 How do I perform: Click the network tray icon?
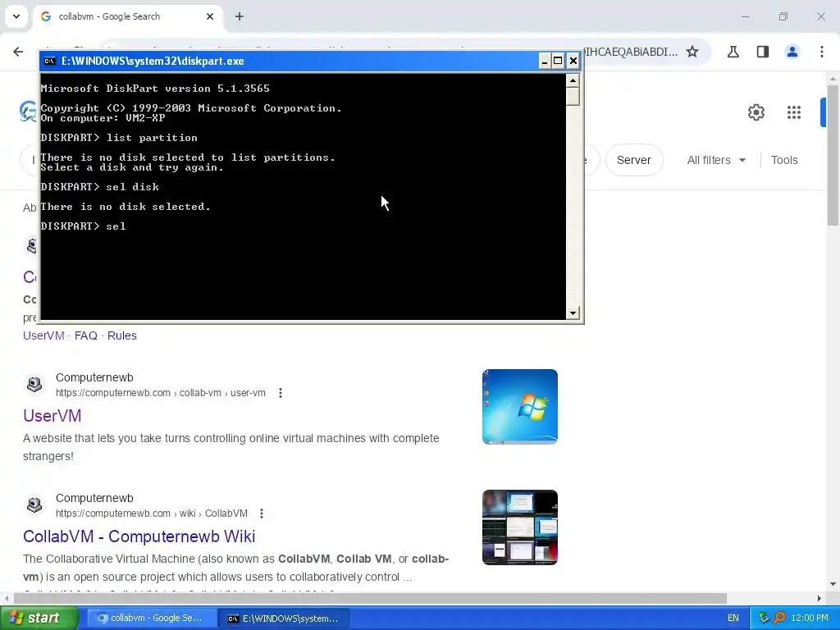(x=765, y=619)
